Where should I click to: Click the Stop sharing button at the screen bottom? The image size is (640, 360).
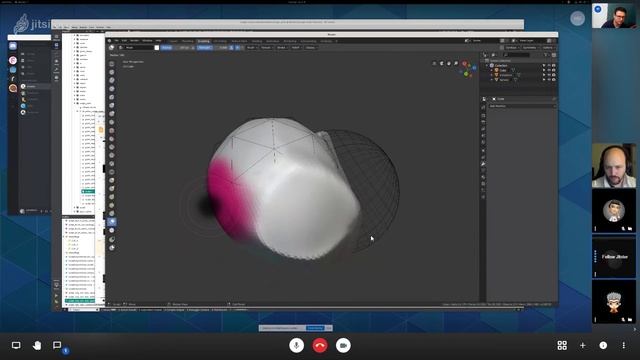click(x=315, y=328)
